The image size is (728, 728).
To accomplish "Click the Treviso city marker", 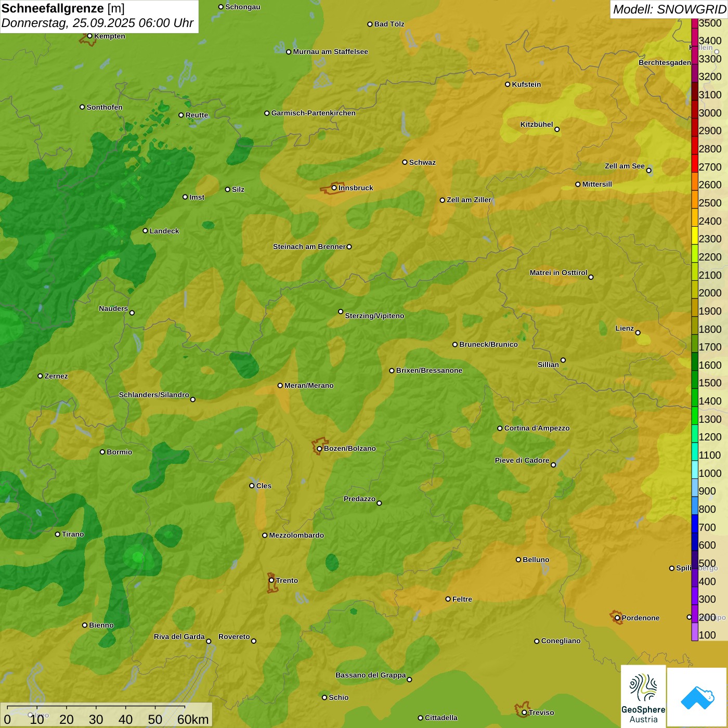I will coord(524,712).
